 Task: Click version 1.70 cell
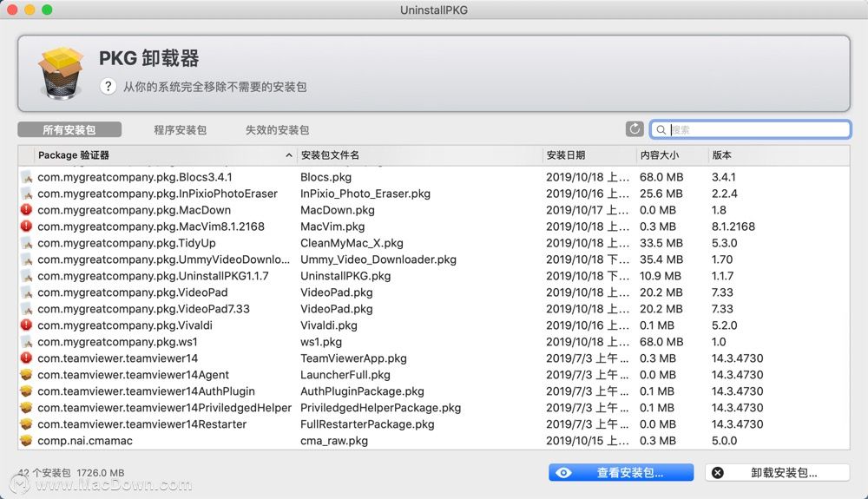(722, 259)
